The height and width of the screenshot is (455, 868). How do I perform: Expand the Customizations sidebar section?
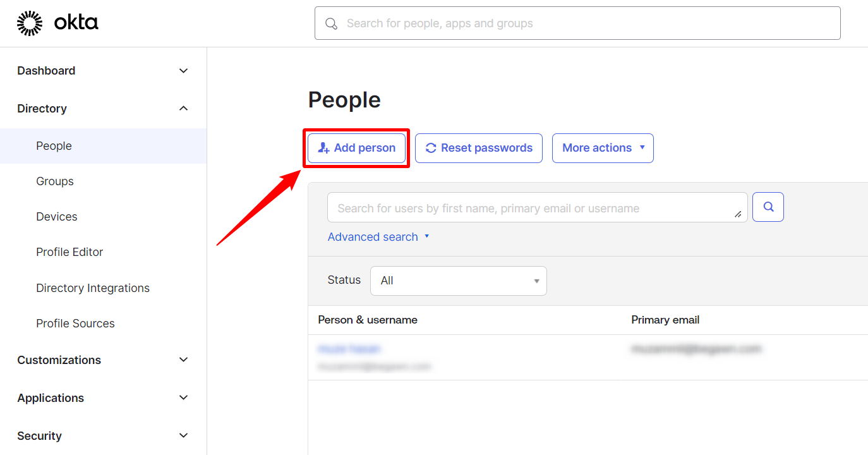[183, 360]
